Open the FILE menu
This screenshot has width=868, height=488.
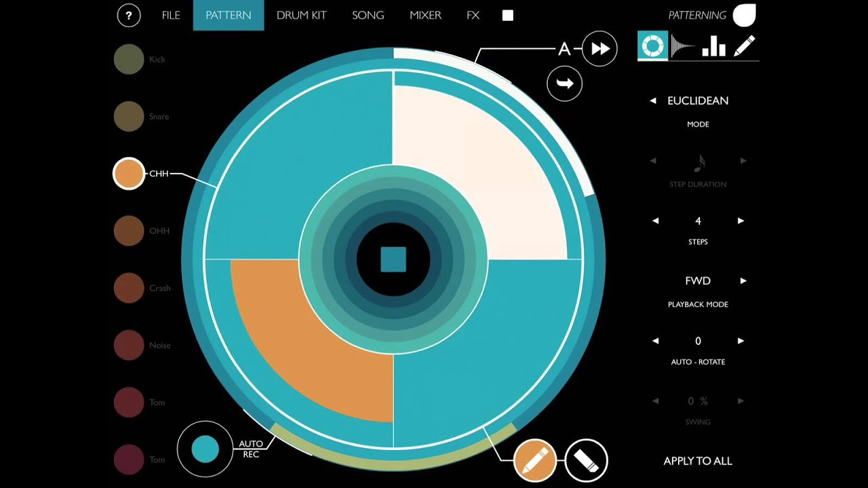click(171, 15)
